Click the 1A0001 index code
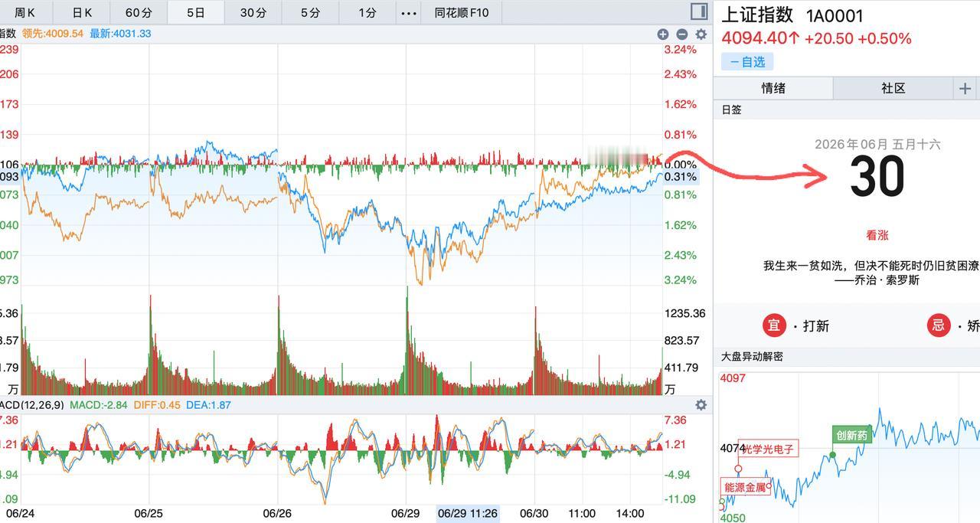Viewport: 980px width, 523px height. point(835,16)
